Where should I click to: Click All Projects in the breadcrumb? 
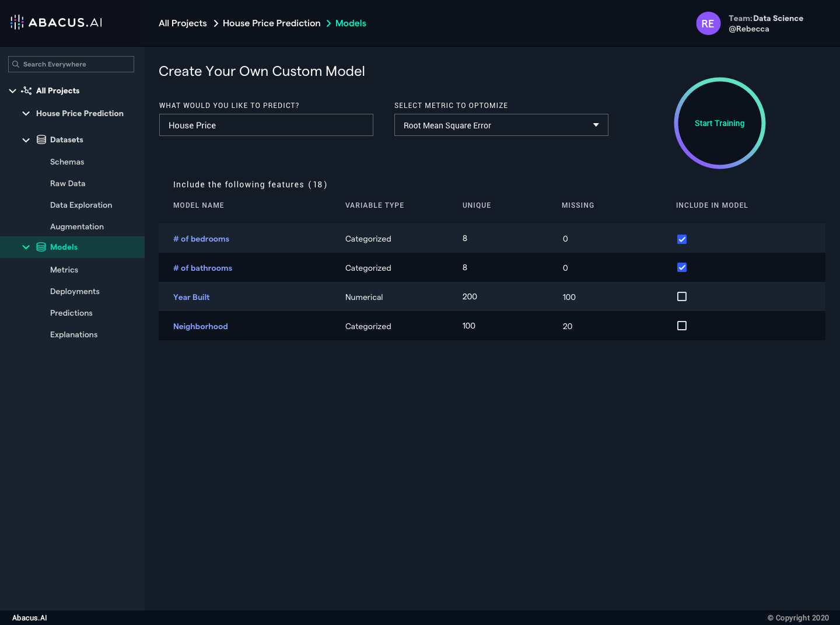click(183, 23)
